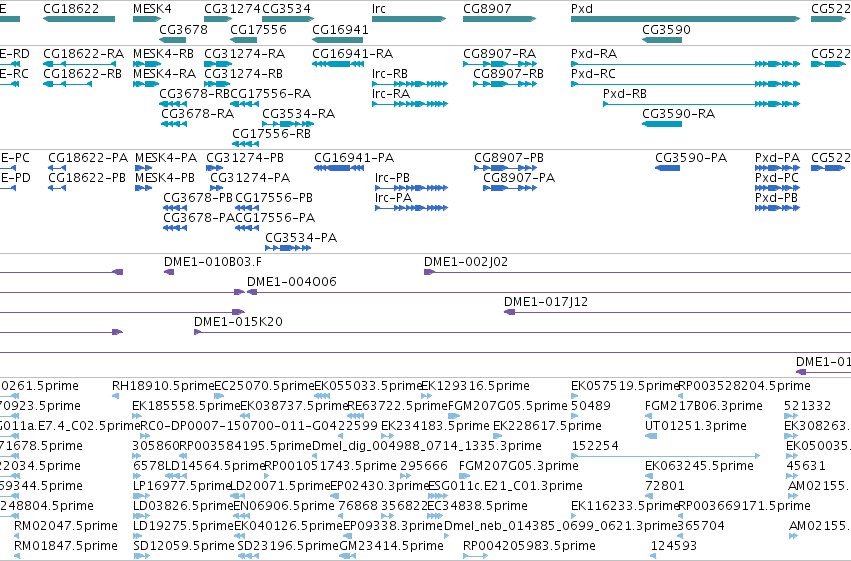Select the MESK4 gene label
Screen dimensions: 851x561
(x=152, y=9)
